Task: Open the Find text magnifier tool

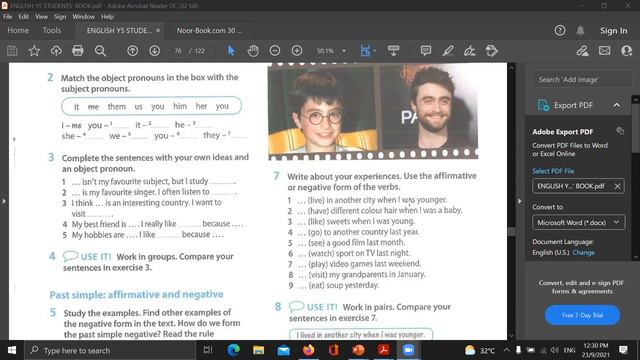Action: [100, 51]
